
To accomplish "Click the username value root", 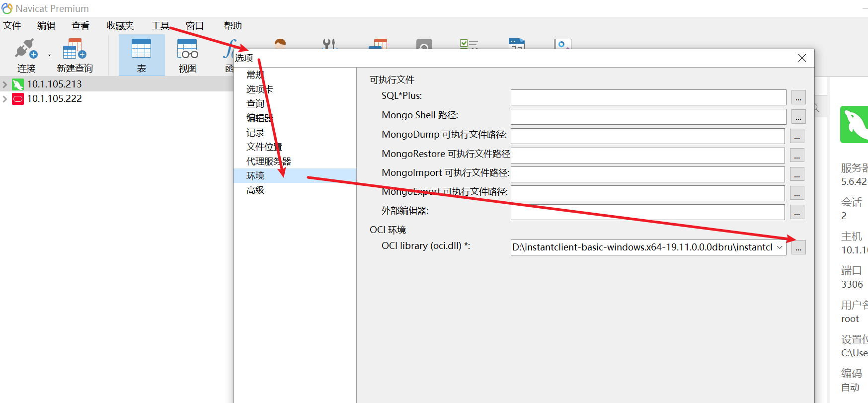I will 850,319.
